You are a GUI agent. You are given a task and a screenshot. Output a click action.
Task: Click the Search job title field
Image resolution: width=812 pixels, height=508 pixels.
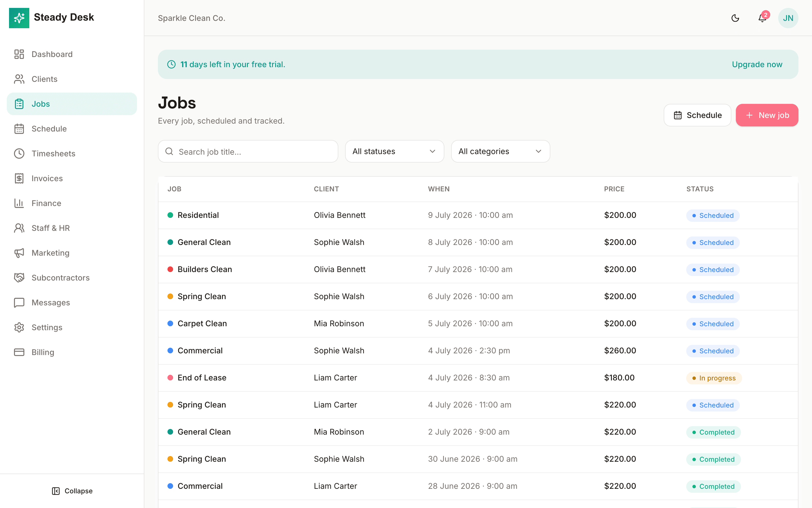(x=248, y=152)
